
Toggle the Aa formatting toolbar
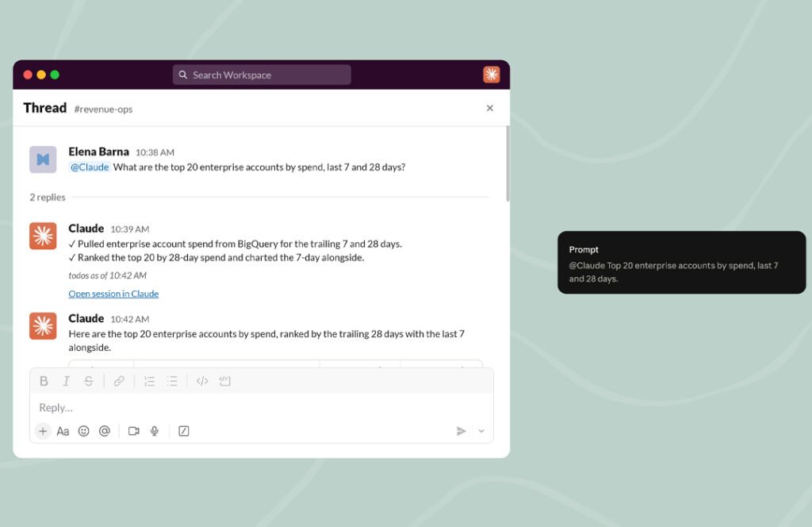[x=63, y=431]
